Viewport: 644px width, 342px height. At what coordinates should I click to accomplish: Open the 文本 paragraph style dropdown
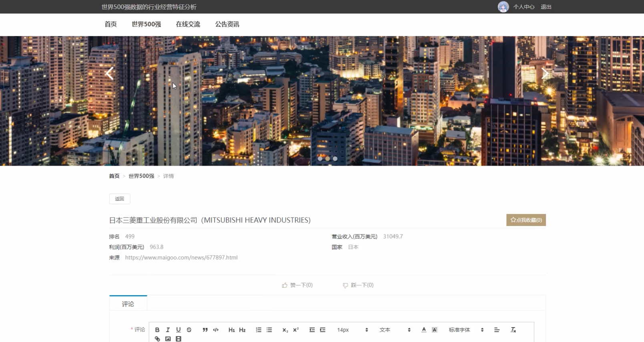[395, 330]
